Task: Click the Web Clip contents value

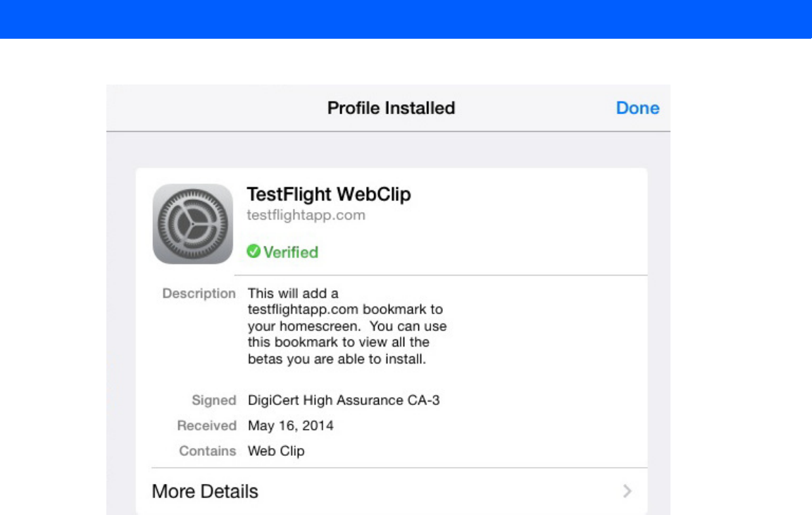Action: (x=276, y=451)
